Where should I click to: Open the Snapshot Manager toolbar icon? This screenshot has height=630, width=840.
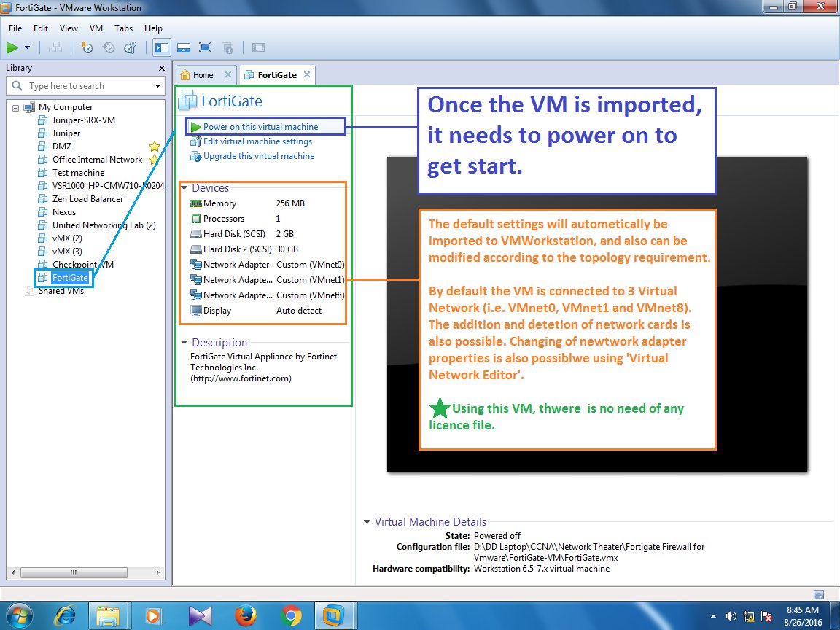131,47
